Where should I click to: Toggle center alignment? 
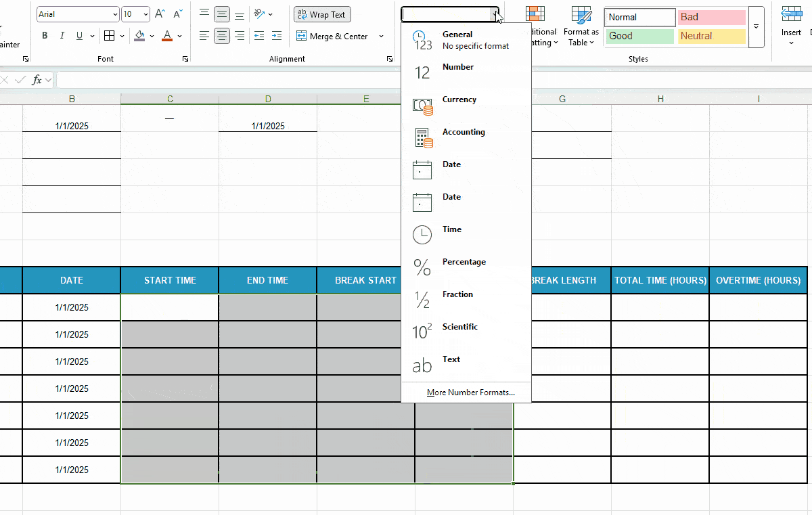click(x=222, y=36)
